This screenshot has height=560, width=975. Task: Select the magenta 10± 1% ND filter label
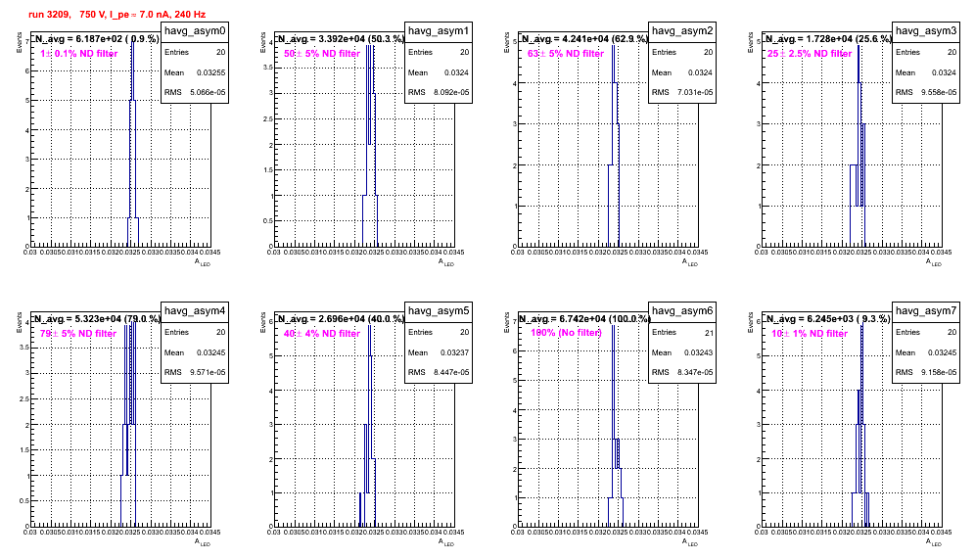[810, 334]
